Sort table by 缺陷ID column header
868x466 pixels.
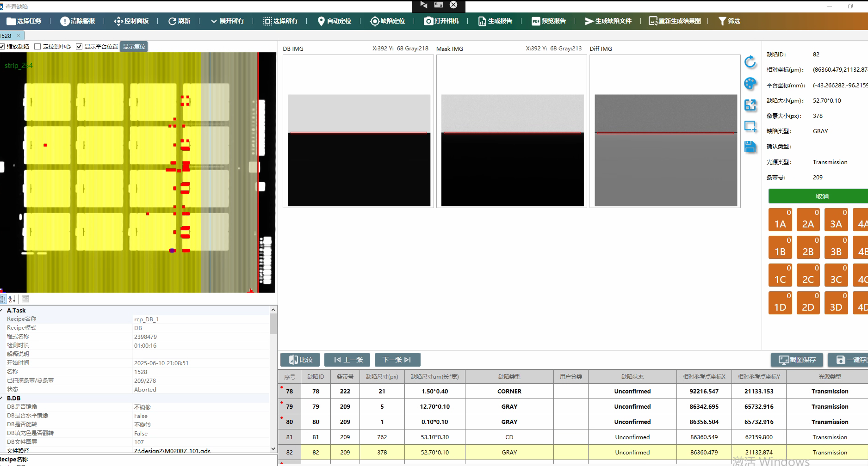(x=316, y=377)
